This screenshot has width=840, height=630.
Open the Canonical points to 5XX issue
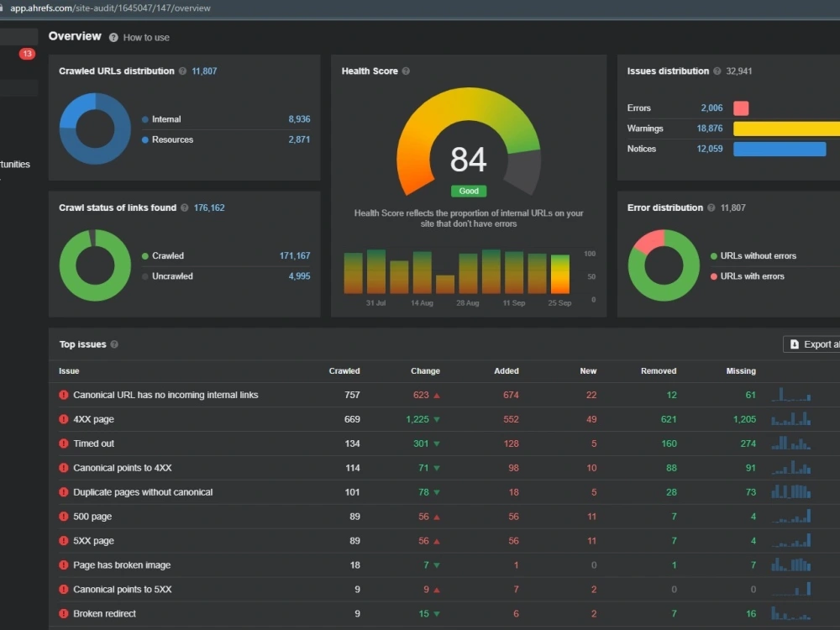tap(123, 590)
